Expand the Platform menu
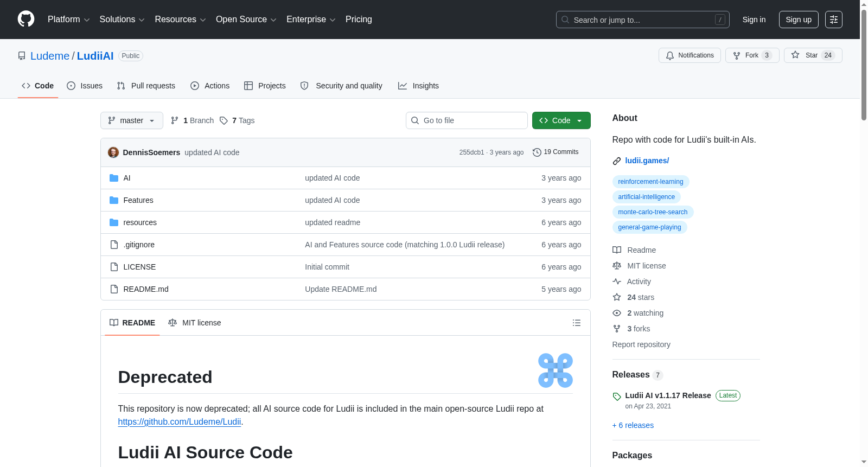The height and width of the screenshot is (467, 868). tap(68, 20)
